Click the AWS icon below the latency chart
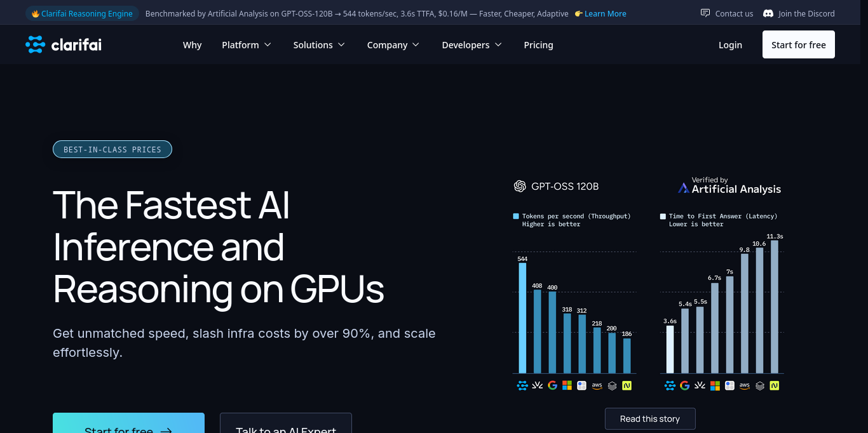The width and height of the screenshot is (868, 433). pyautogui.click(x=745, y=385)
